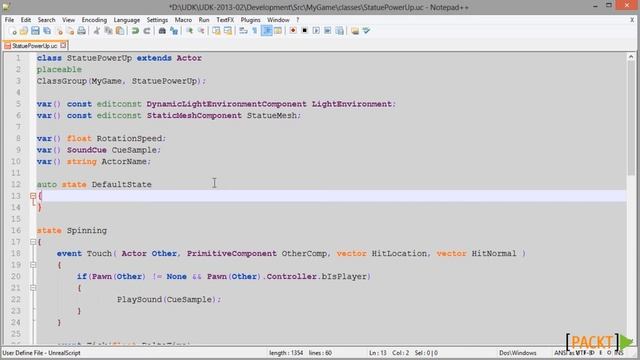Open the Macro menu
The image size is (640, 360).
(183, 20)
